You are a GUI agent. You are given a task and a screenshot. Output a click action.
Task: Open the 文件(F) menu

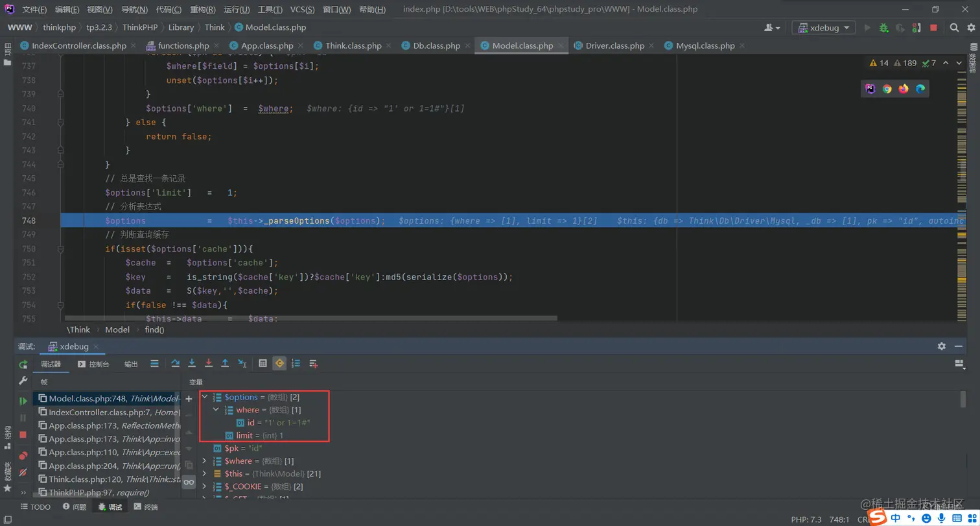coord(34,10)
